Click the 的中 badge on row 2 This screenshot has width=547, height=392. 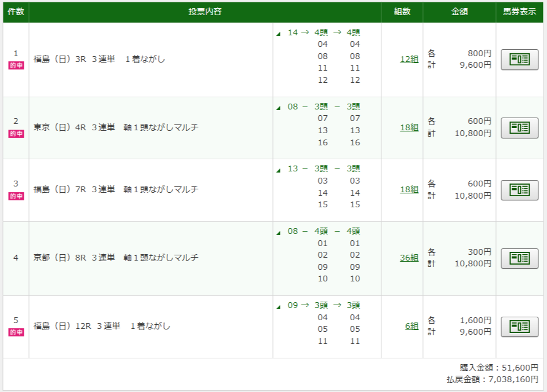[16, 134]
